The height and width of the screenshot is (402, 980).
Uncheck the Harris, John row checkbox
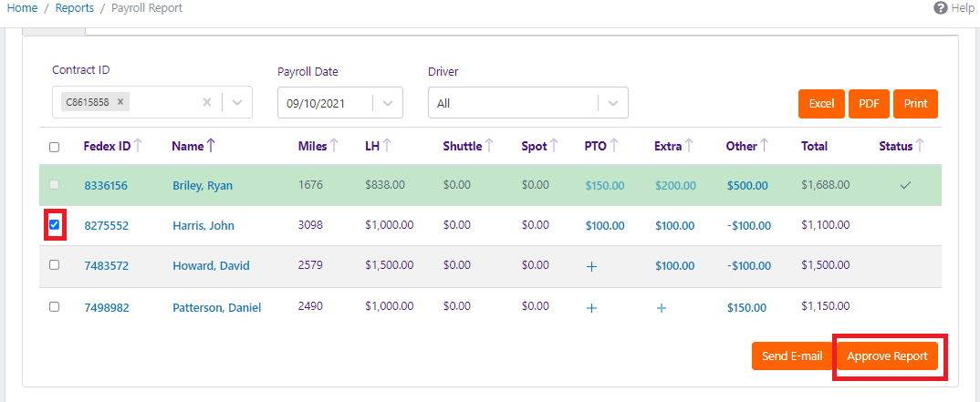pos(54,224)
